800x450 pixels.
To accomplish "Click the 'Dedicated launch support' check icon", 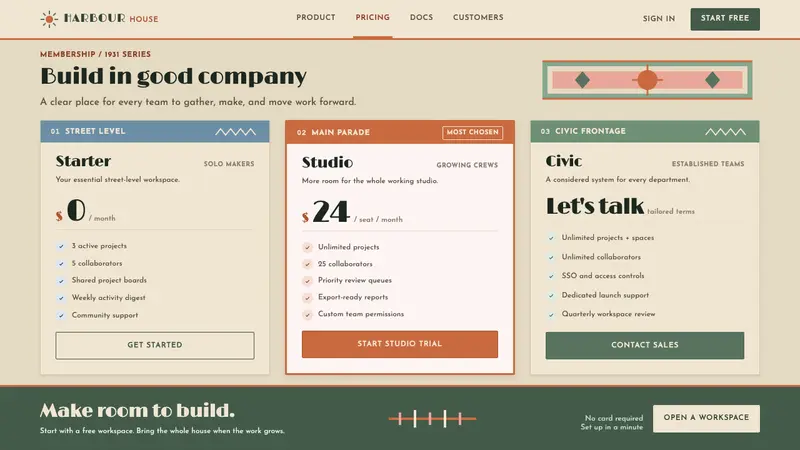I will (x=551, y=295).
